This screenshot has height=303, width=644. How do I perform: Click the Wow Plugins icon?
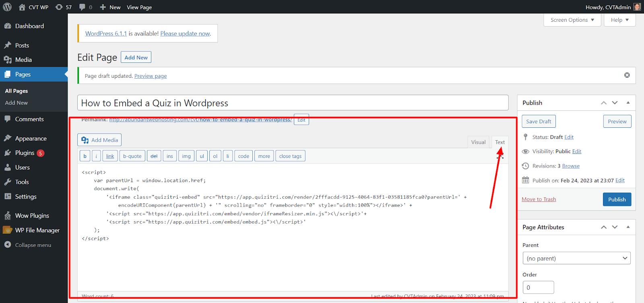point(8,216)
